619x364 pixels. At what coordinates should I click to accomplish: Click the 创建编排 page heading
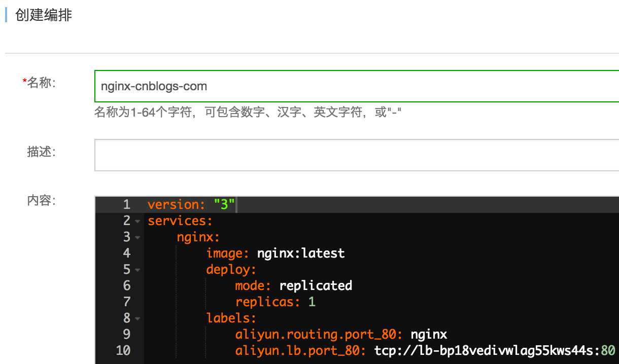(x=44, y=15)
